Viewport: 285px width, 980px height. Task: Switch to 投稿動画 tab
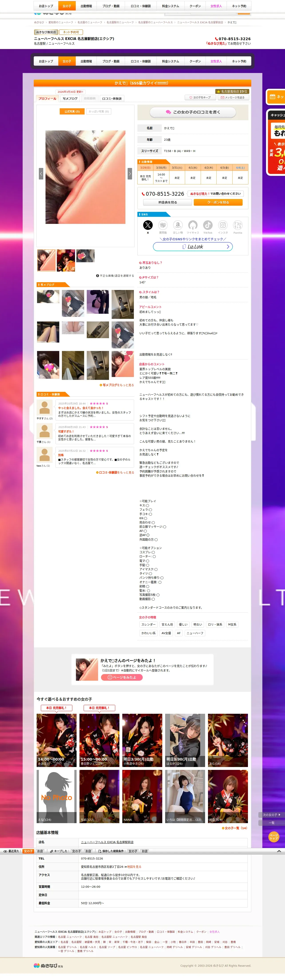click(x=90, y=99)
